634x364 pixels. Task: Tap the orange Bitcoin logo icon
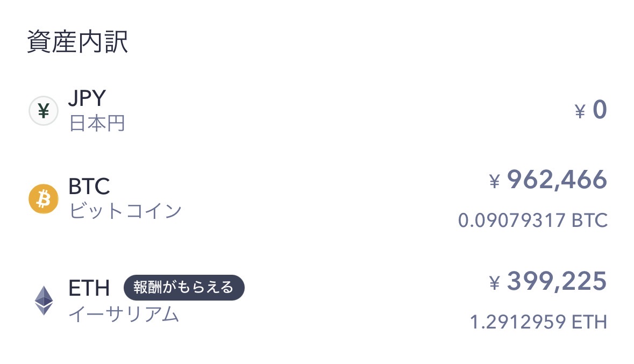43,199
